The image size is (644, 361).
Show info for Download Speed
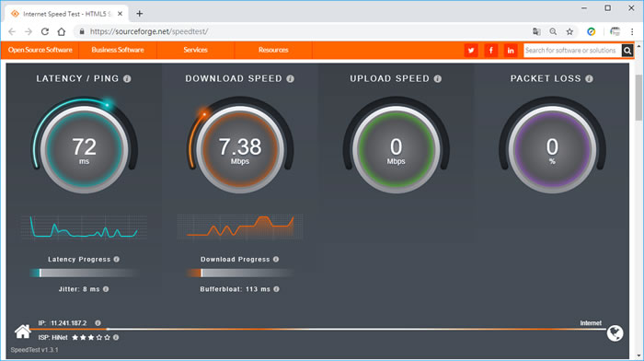point(291,78)
